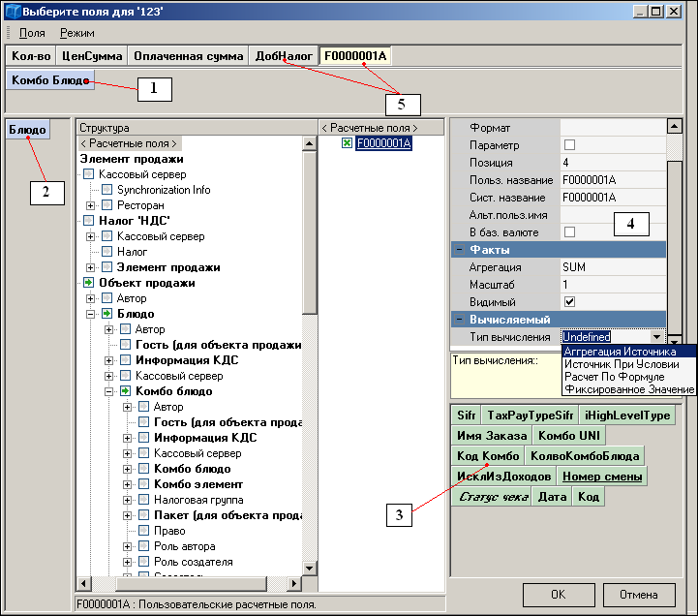Image resolution: width=698 pixels, height=616 pixels.
Task: Click the node icon beside Налоговая группа
Action: (144, 500)
